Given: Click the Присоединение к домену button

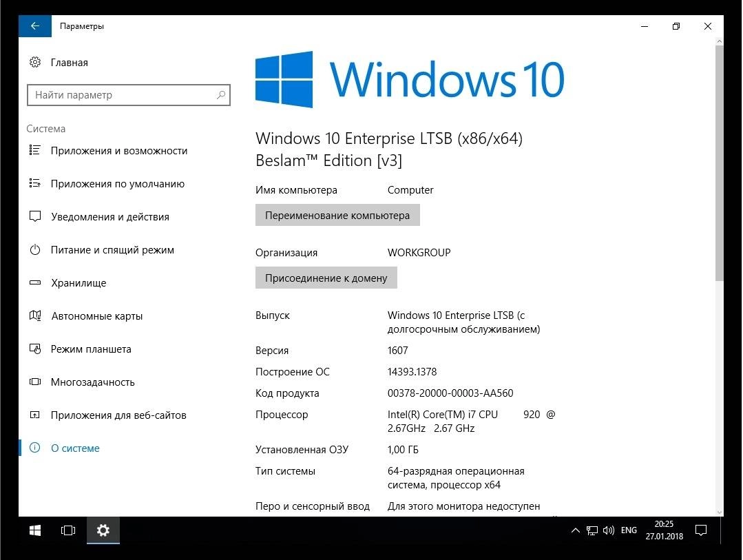Looking at the screenshot, I should (326, 278).
